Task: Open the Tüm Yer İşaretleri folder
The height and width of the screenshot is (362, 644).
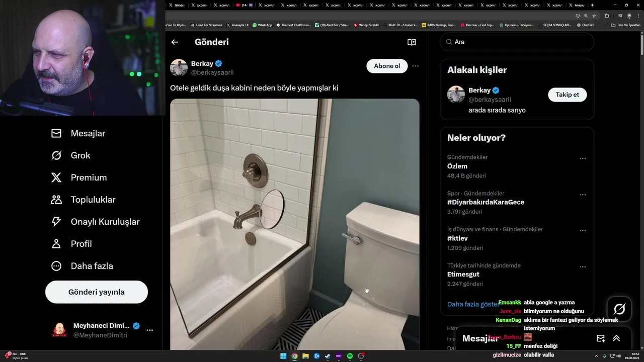Action: coord(625,25)
